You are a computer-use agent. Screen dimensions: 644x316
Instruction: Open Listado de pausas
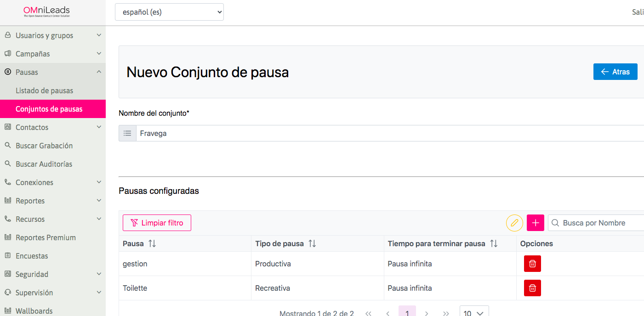pos(44,90)
